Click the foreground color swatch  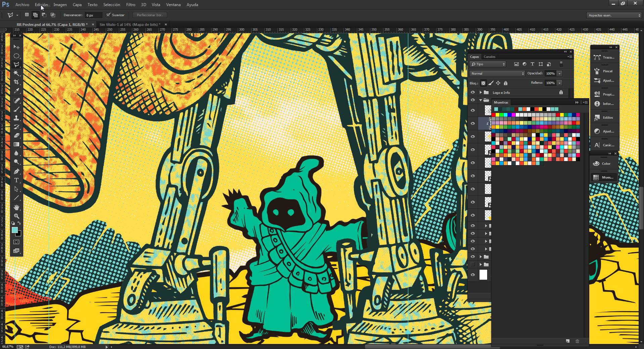click(x=14, y=230)
